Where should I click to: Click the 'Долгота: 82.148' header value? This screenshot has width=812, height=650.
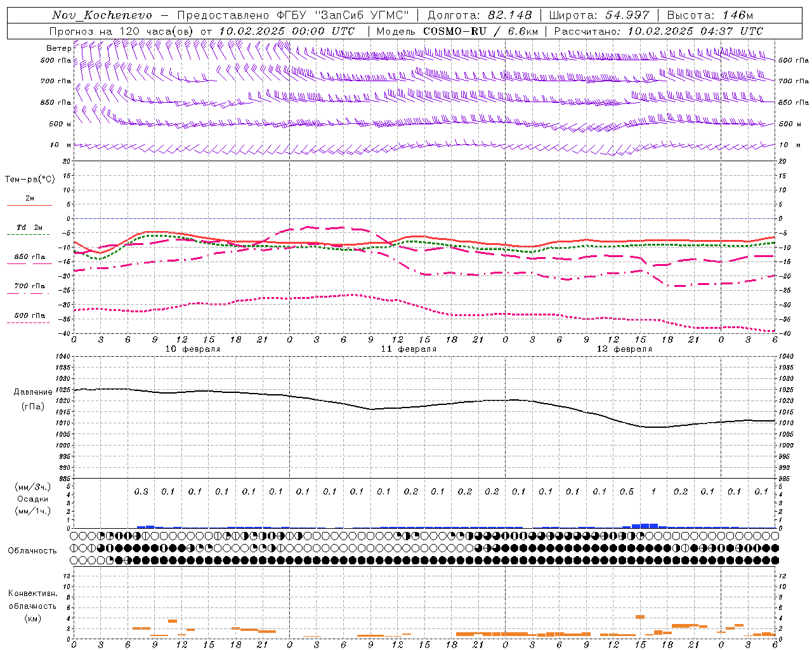(480, 15)
